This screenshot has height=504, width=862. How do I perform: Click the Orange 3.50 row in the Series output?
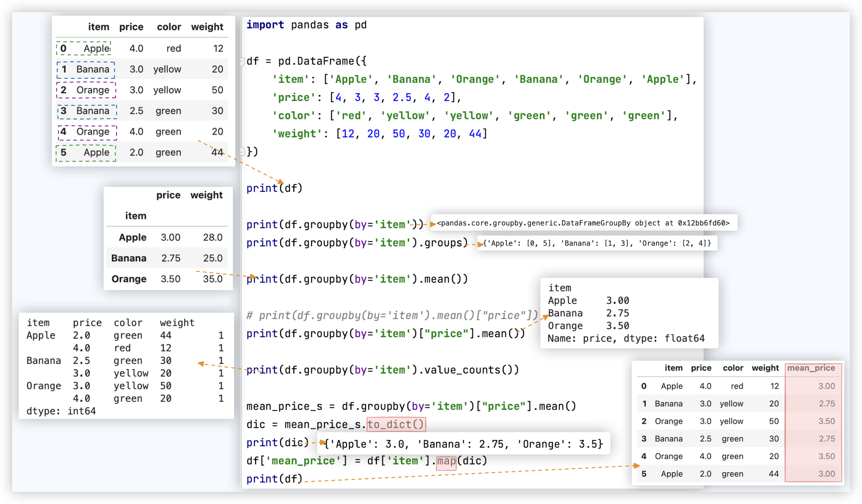coord(588,326)
